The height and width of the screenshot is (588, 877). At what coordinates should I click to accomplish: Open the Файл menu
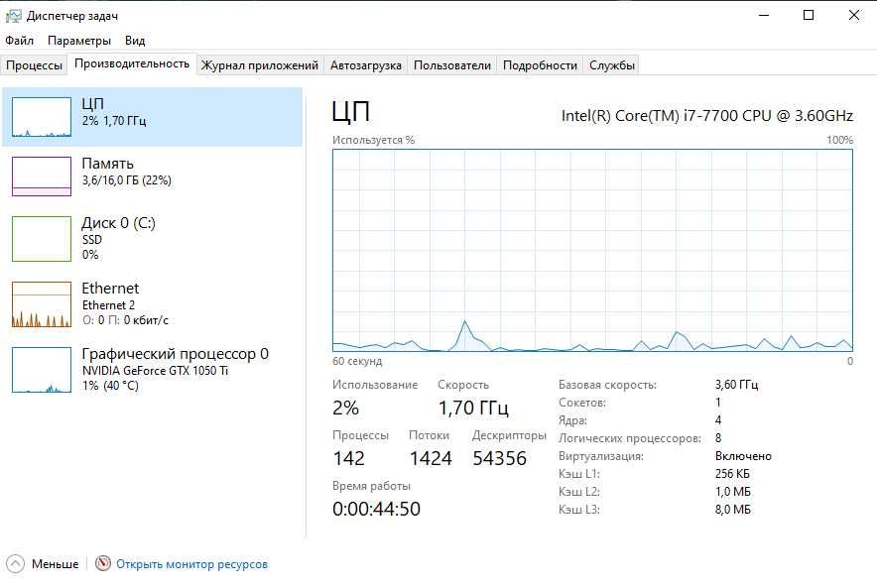[20, 41]
